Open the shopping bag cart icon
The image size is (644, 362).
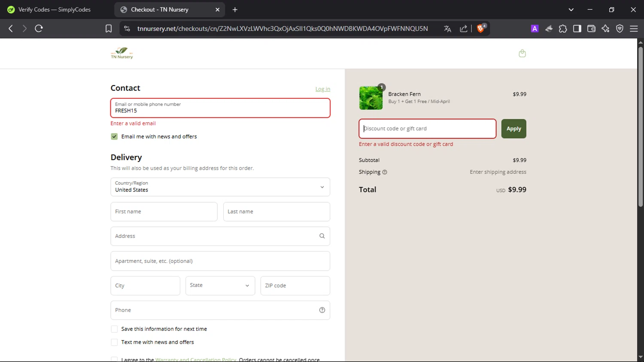tap(522, 53)
